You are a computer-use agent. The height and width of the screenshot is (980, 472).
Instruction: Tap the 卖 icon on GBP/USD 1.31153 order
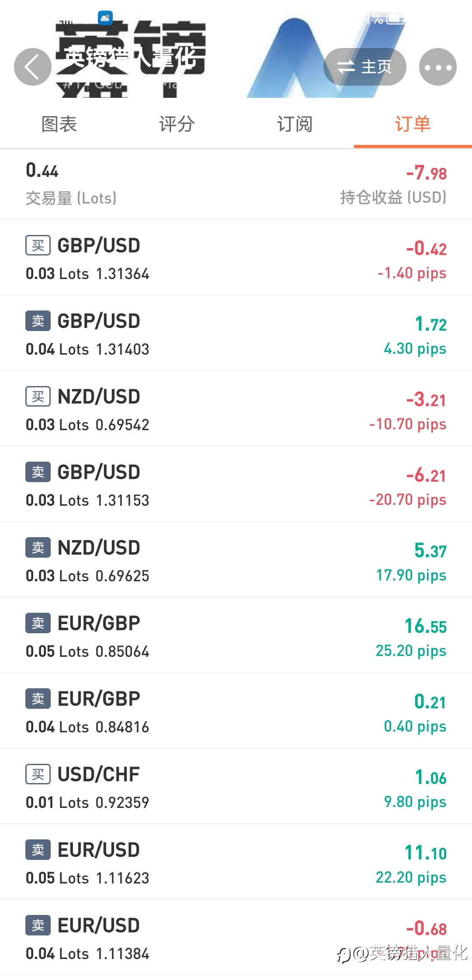click(38, 472)
